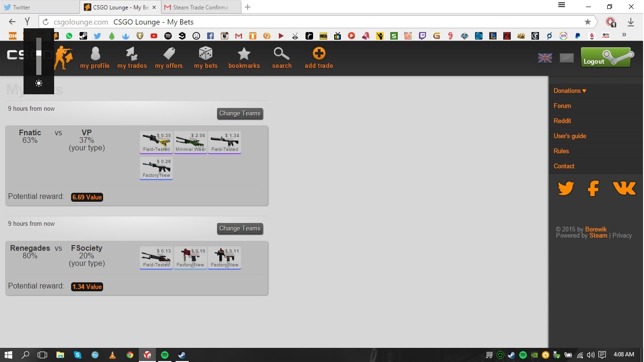Open site search magnifier icon
The width and height of the screenshot is (644, 362).
point(282,58)
